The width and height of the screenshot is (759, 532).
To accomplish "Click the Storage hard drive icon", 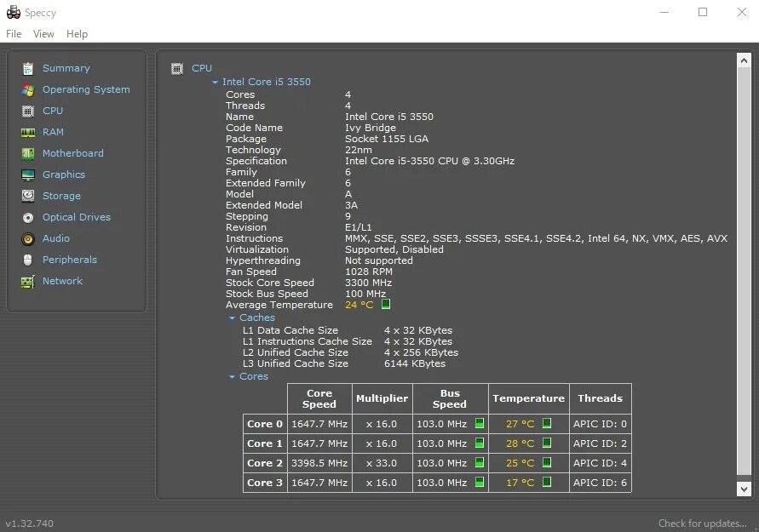I will (x=28, y=196).
